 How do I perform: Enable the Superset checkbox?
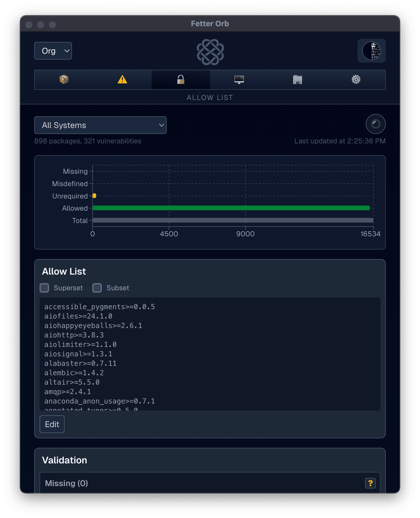(44, 288)
